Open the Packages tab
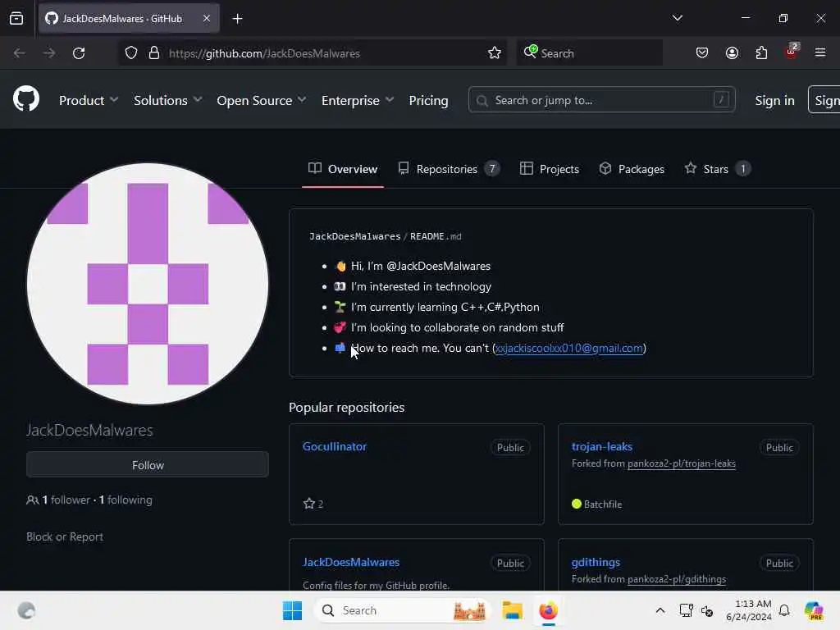This screenshot has width=840, height=630. tap(632, 169)
